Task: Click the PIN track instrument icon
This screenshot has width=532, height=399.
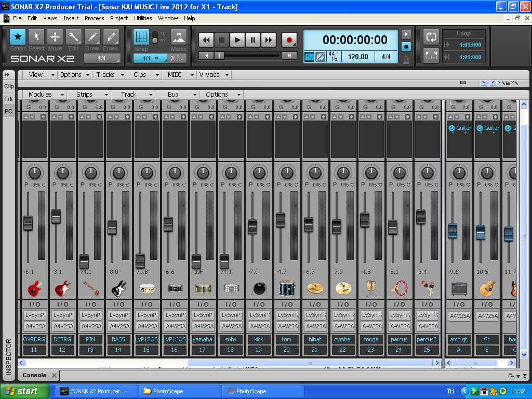Action: coord(91,288)
